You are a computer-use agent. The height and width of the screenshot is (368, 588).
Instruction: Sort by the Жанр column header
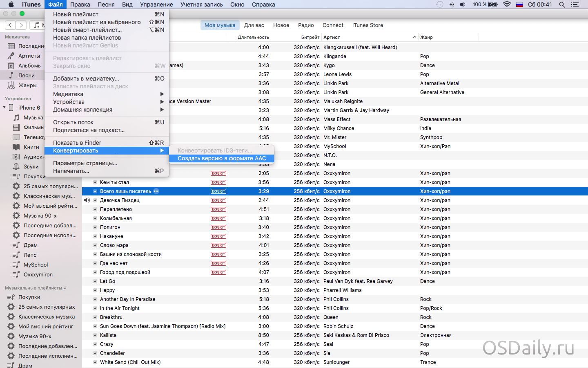tap(426, 37)
